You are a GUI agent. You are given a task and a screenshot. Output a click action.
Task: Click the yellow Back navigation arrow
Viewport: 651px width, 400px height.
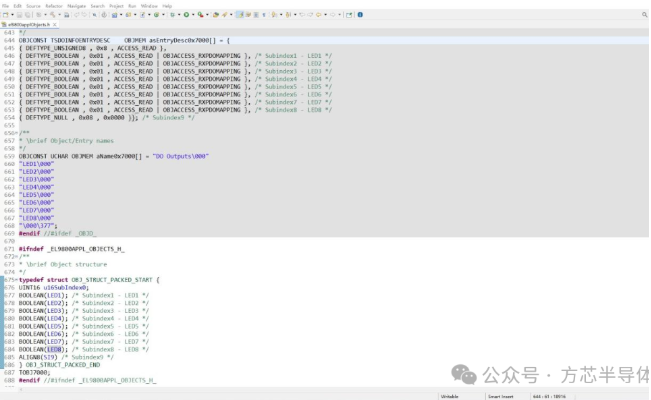click(x=318, y=15)
